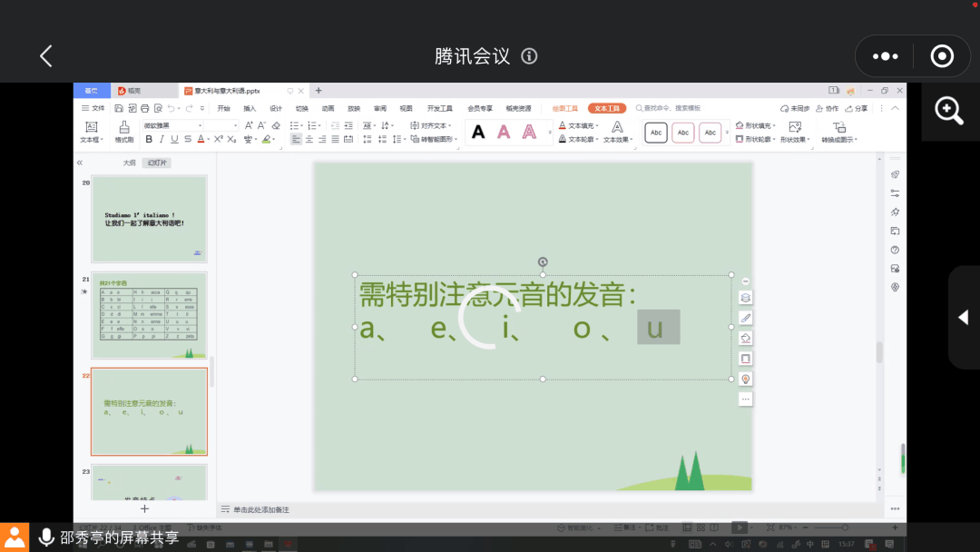This screenshot has width=980, height=552.
Task: Select slide 21 thumbnail with alphabet table
Action: click(149, 315)
